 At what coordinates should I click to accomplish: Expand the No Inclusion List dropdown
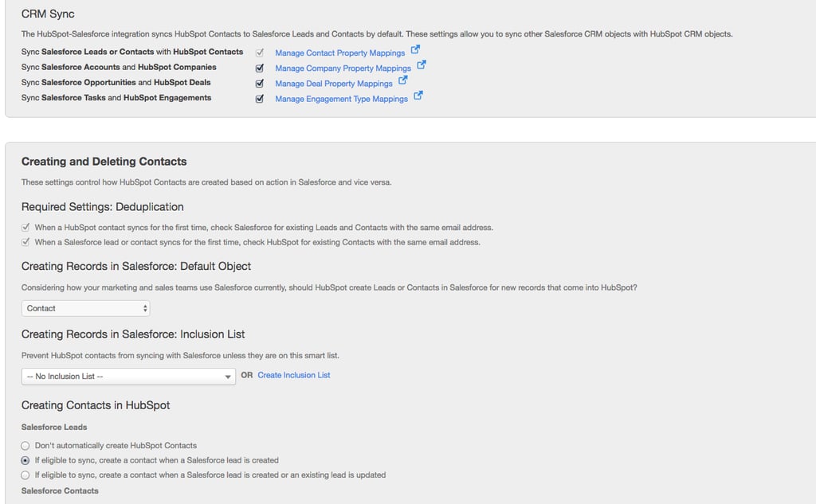tap(128, 376)
